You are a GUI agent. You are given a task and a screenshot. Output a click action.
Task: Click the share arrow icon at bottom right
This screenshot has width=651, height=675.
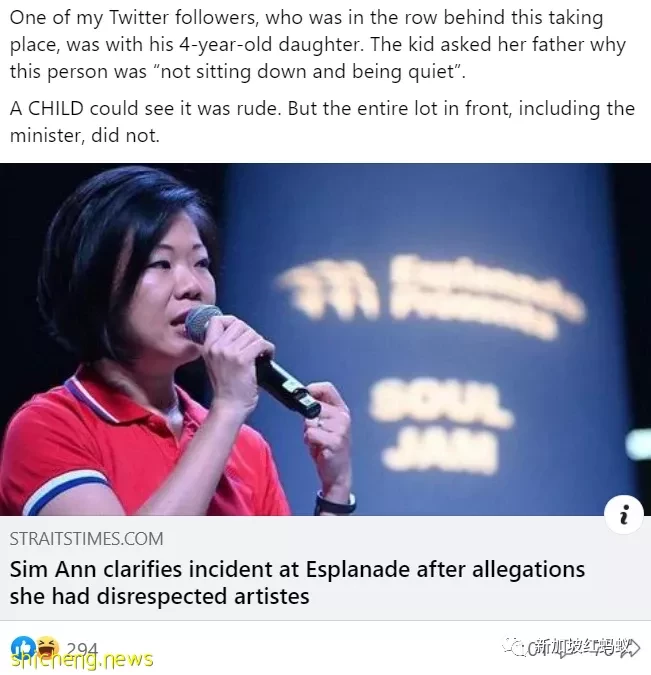click(x=633, y=647)
